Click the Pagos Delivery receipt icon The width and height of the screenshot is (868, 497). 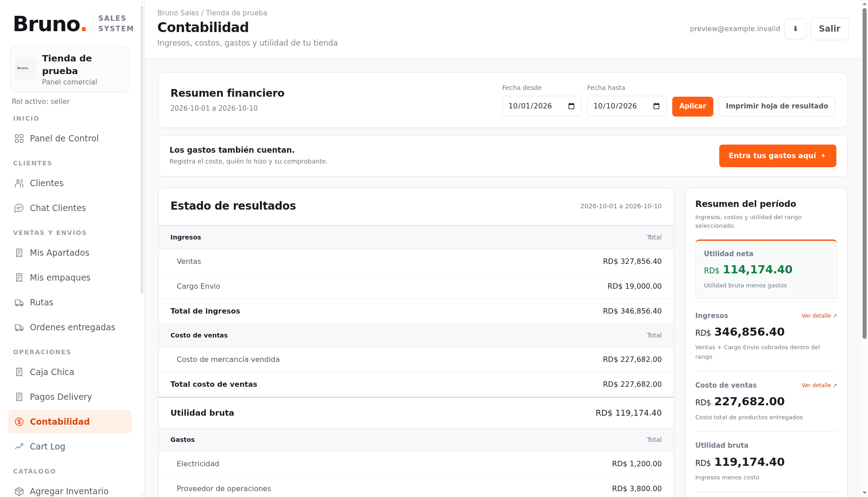click(19, 397)
